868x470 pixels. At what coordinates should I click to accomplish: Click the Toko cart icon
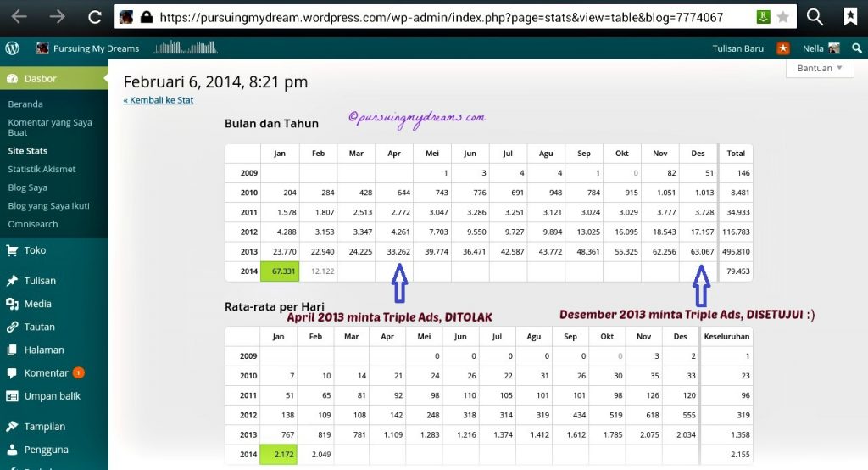tap(12, 250)
